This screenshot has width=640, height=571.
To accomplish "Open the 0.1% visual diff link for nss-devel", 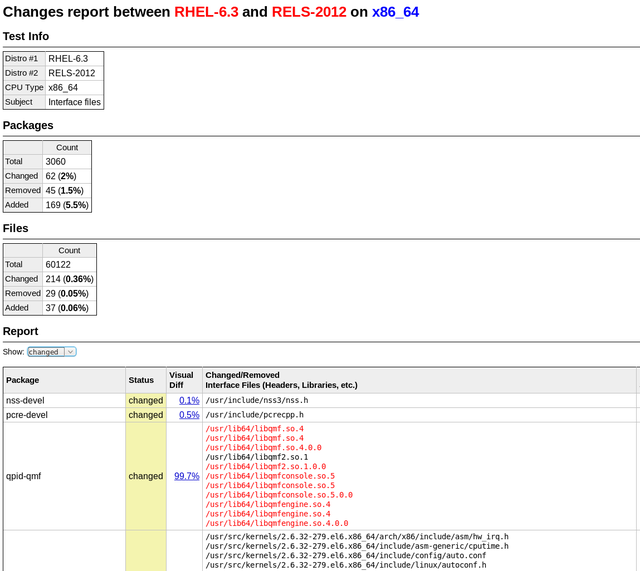I will pos(189,400).
